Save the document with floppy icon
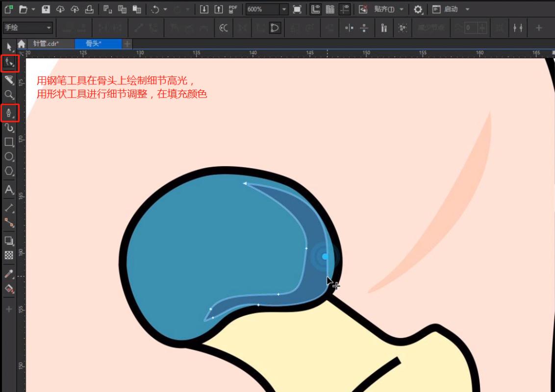555x392 pixels. tap(46, 9)
